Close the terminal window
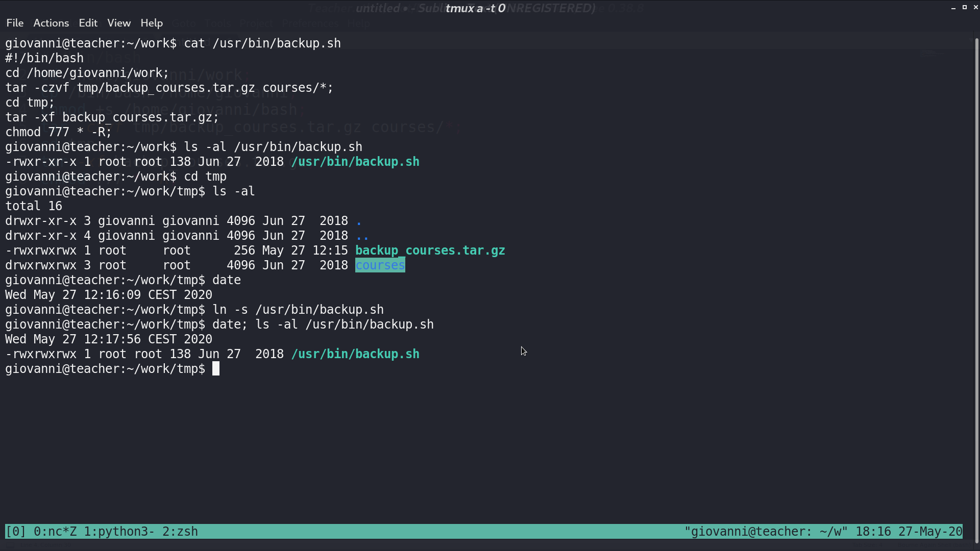This screenshot has height=551, width=980. pyautogui.click(x=975, y=7)
